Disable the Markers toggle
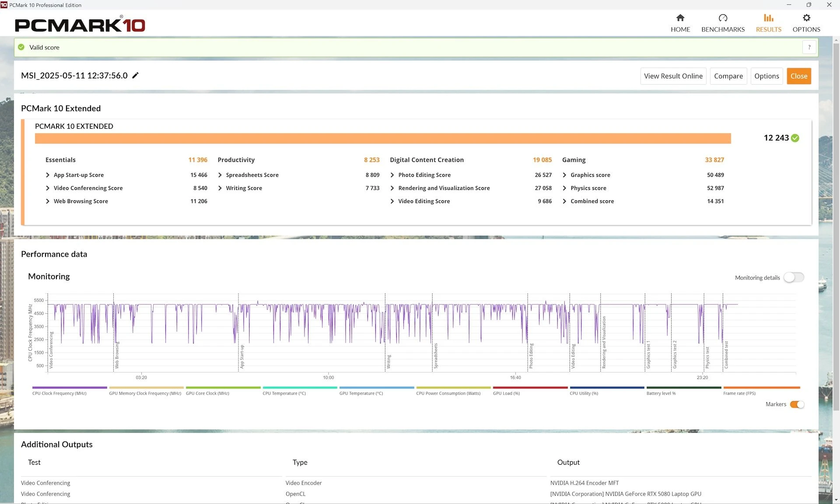 797,404
